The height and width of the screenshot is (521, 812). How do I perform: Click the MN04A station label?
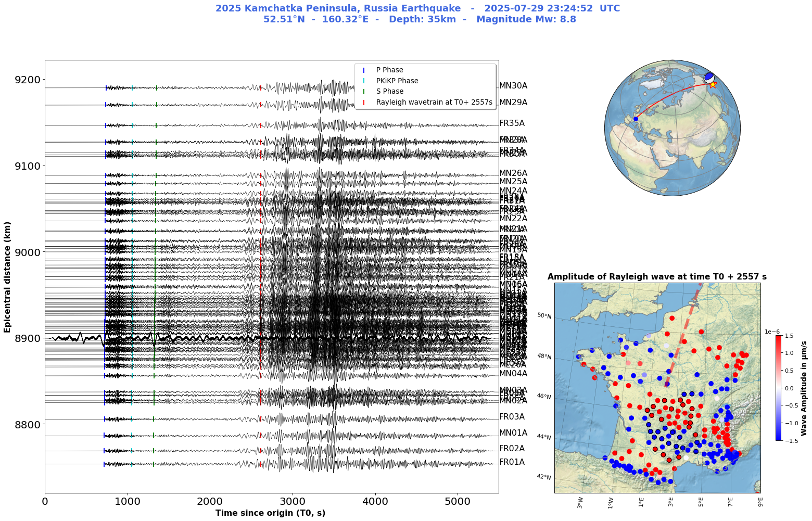pos(513,373)
